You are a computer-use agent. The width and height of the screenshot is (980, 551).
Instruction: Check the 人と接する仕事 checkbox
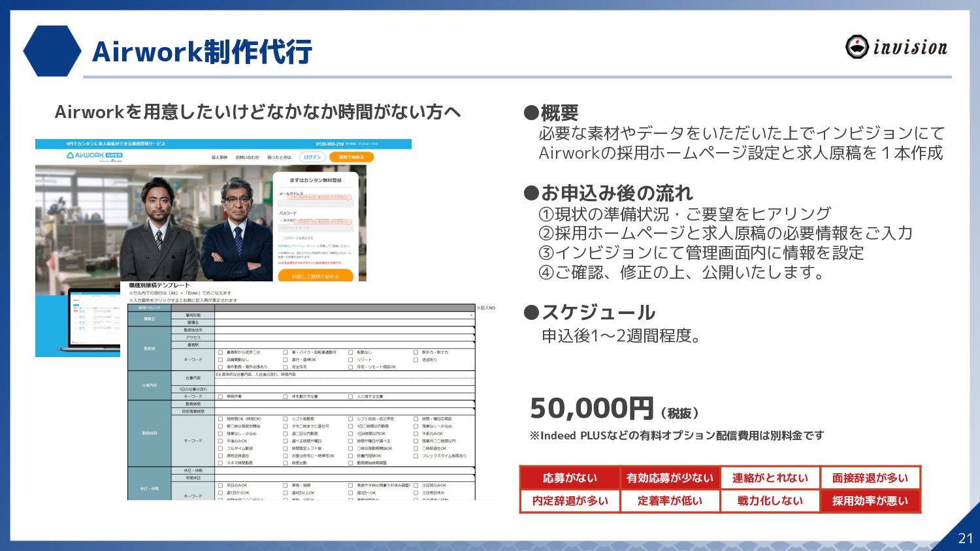[351, 396]
